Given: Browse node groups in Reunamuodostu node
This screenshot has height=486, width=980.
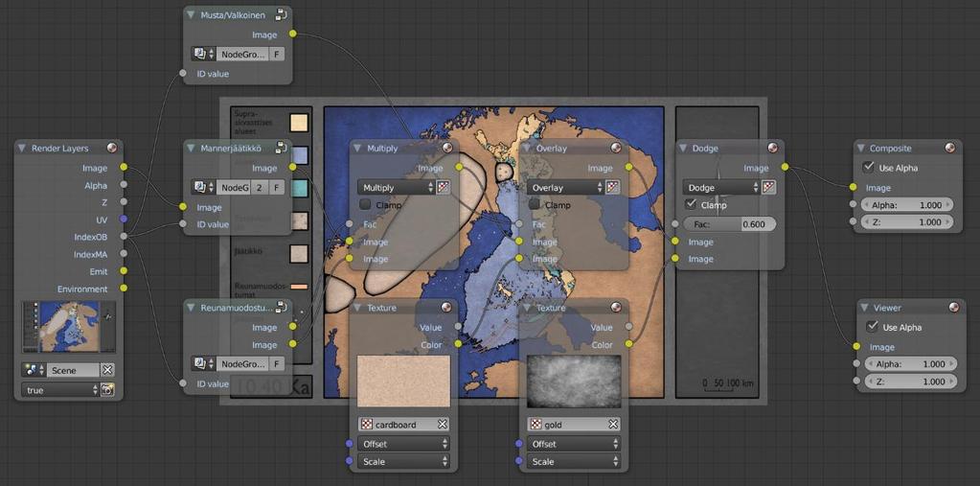Looking at the screenshot, I should (203, 364).
